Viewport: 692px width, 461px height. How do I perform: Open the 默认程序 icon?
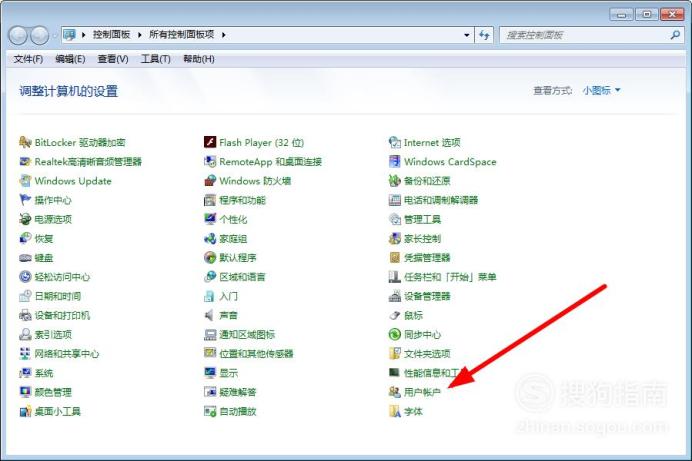pos(210,258)
